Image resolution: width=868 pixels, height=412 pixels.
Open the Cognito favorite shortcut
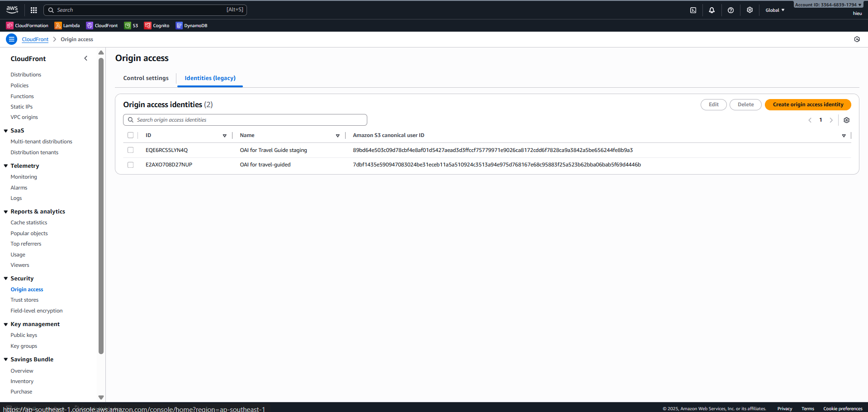click(x=157, y=25)
